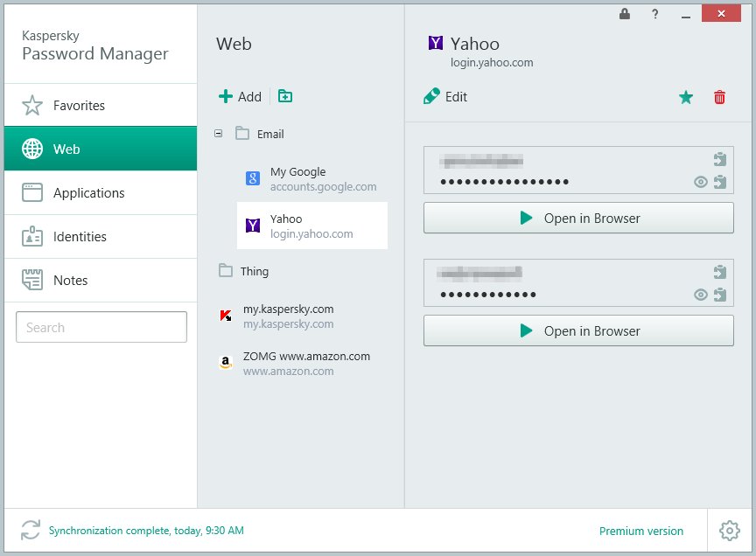Click the Applications window icon in the sidebar
The width and height of the screenshot is (756, 556).
click(32, 192)
